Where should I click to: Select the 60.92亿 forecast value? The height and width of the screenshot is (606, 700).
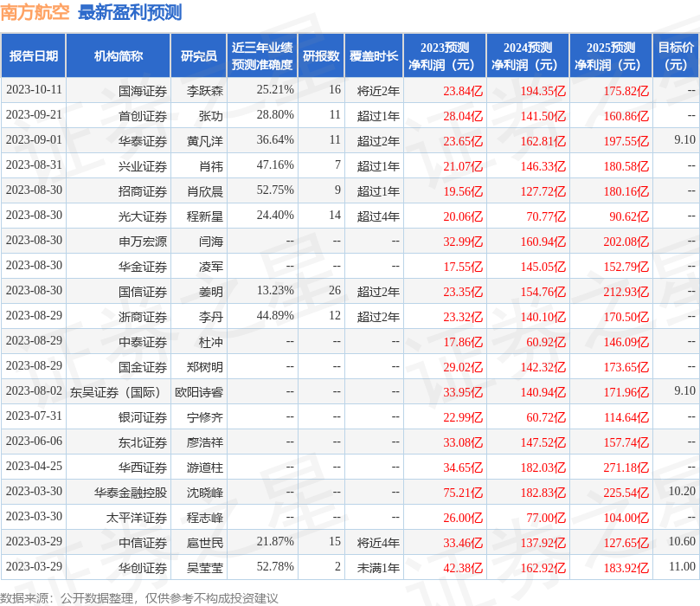[546, 342]
